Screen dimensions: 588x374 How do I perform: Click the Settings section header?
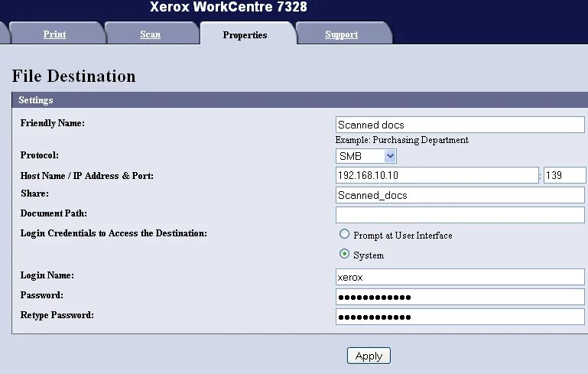(300, 99)
